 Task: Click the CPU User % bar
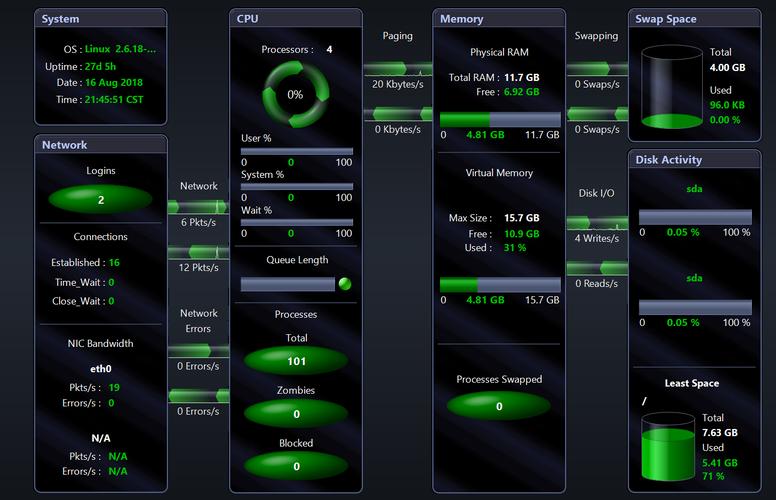click(296, 151)
